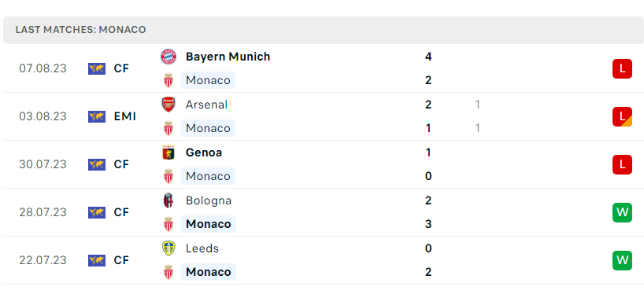Click the loss badge for Bayern Munich match
The height and width of the screenshot is (294, 644).
pos(622,68)
